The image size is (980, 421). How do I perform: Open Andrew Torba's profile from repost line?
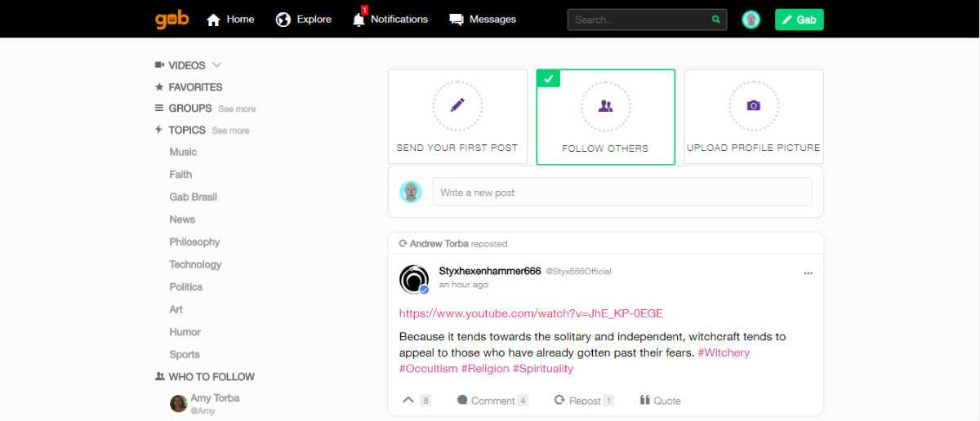[438, 243]
